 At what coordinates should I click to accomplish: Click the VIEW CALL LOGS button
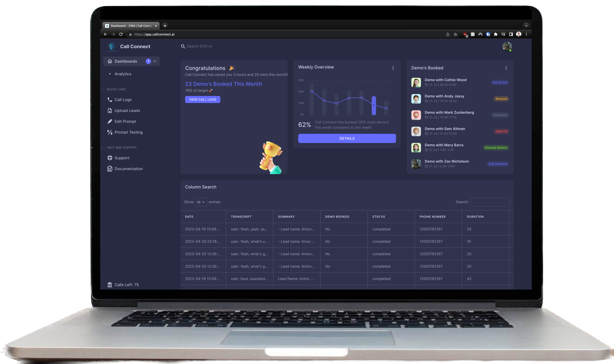click(202, 99)
